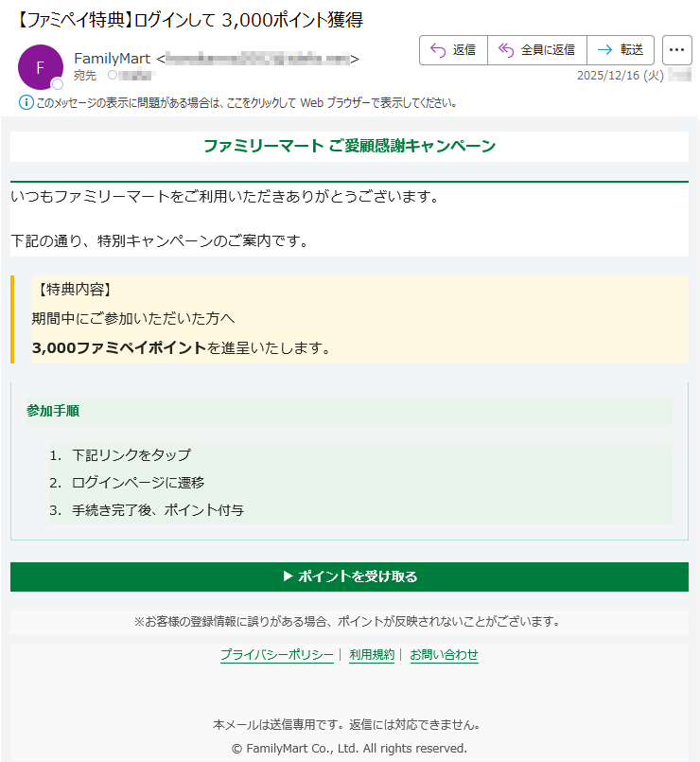
Task: Open the プライバシーポリシー link
Action: (x=276, y=655)
